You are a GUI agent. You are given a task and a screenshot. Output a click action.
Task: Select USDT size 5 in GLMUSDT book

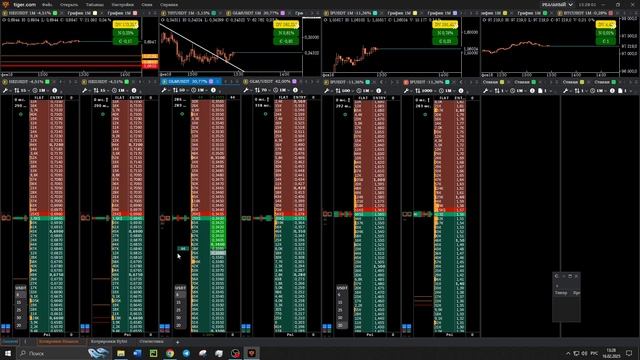[180, 295]
